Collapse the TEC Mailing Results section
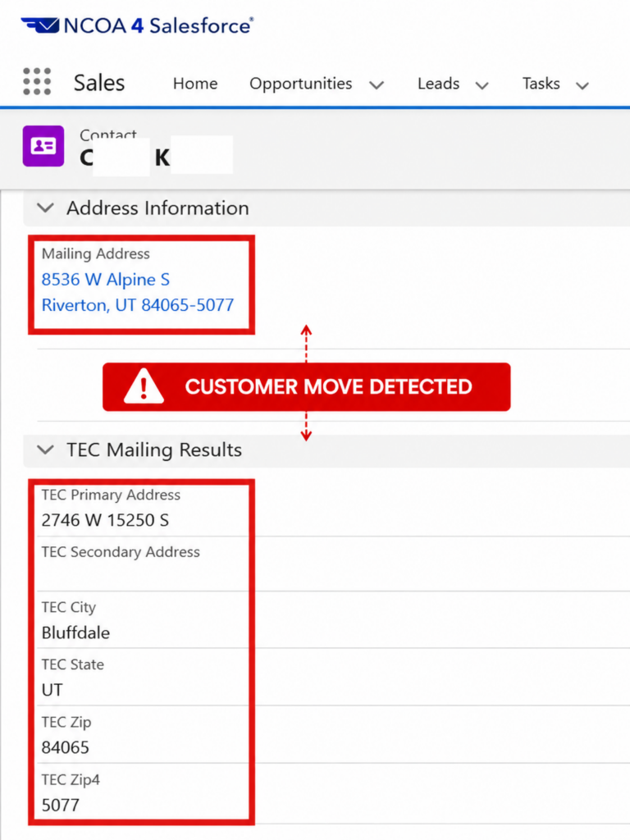Image resolution: width=630 pixels, height=840 pixels. [46, 450]
